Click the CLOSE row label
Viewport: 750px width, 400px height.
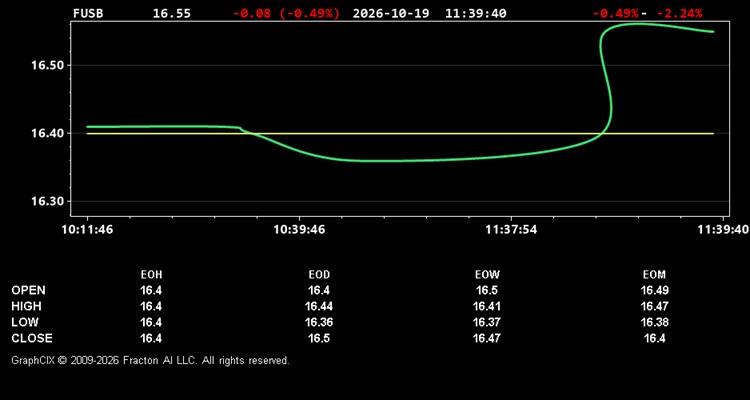32,338
